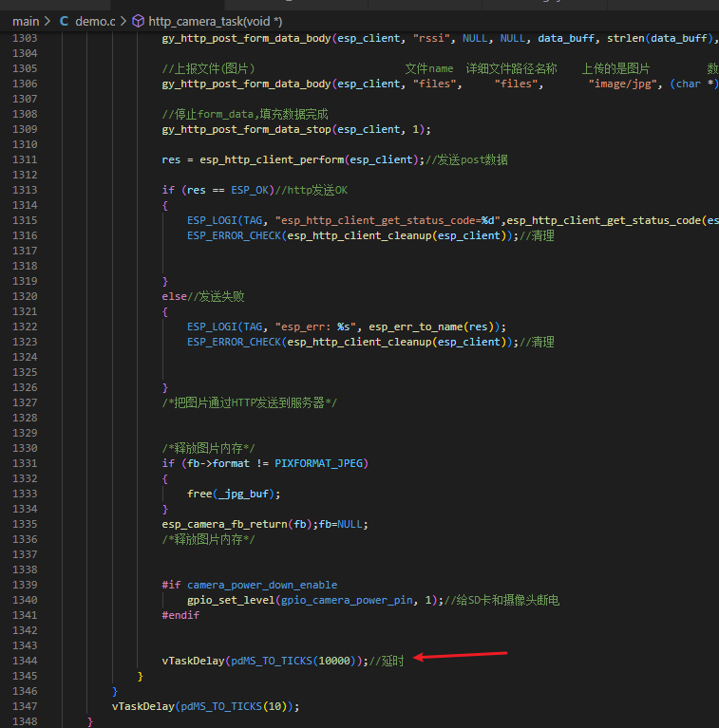Image resolution: width=719 pixels, height=728 pixels.
Task: Click closing yellow brace on line 1345
Action: point(140,676)
